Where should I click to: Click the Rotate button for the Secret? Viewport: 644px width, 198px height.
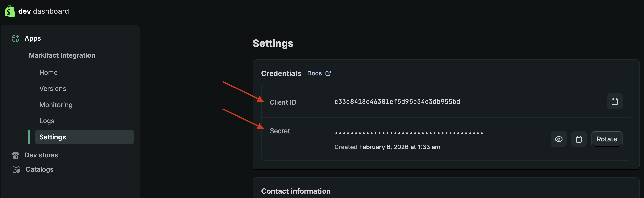click(x=606, y=139)
